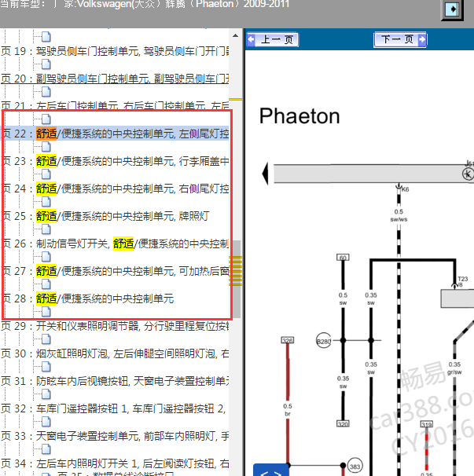Open page 32 车库门遥控器按钮 entry
Screen dimensions: 474x476
coord(113,408)
